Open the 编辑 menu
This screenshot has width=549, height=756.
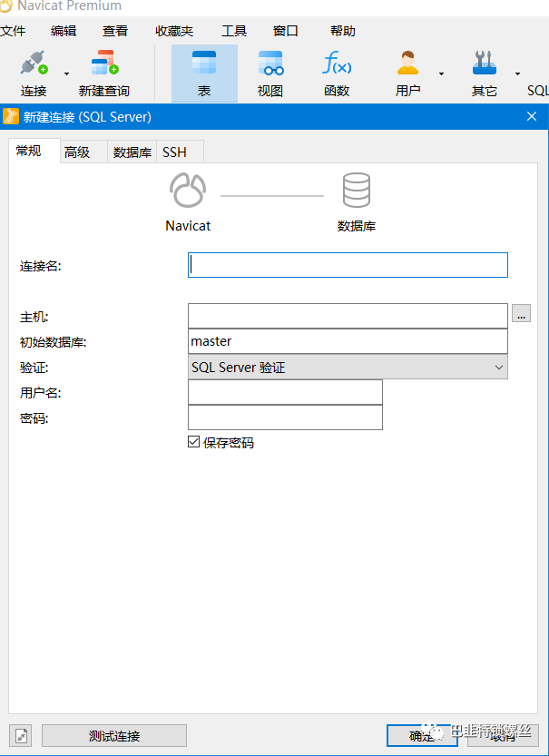click(64, 31)
